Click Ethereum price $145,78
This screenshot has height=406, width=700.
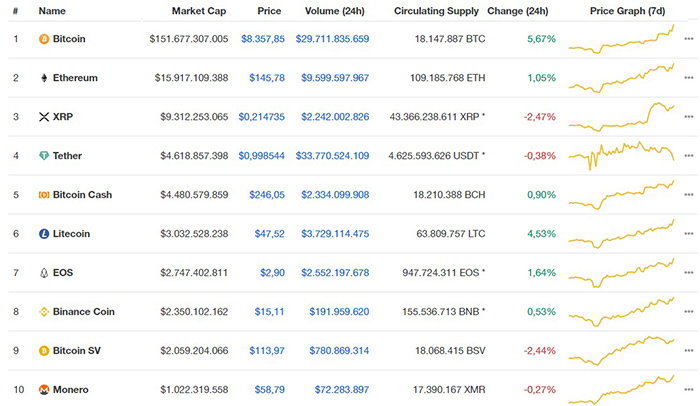267,78
